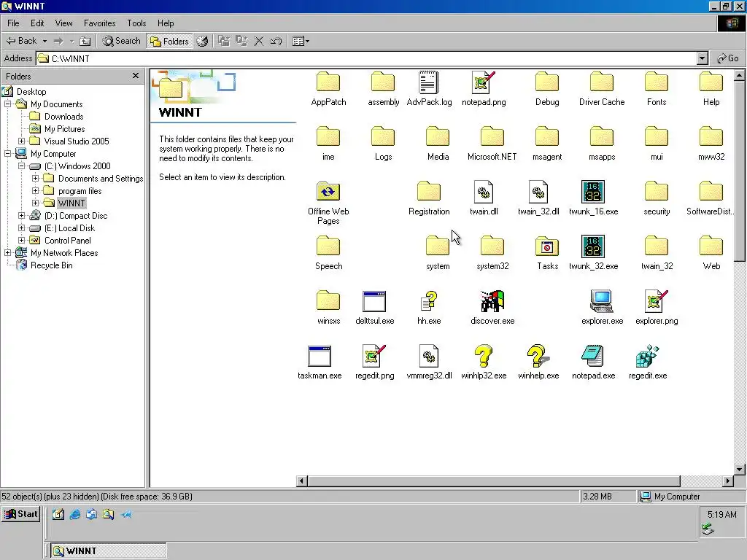The width and height of the screenshot is (747, 560).
Task: Select the regedit.exe icon
Action: point(648,356)
